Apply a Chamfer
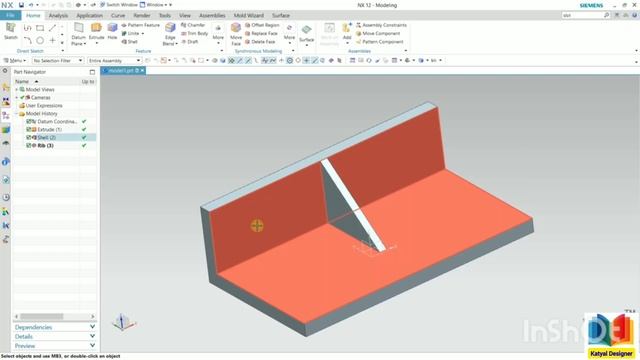Screen dimensions: 640x360 point(193,25)
